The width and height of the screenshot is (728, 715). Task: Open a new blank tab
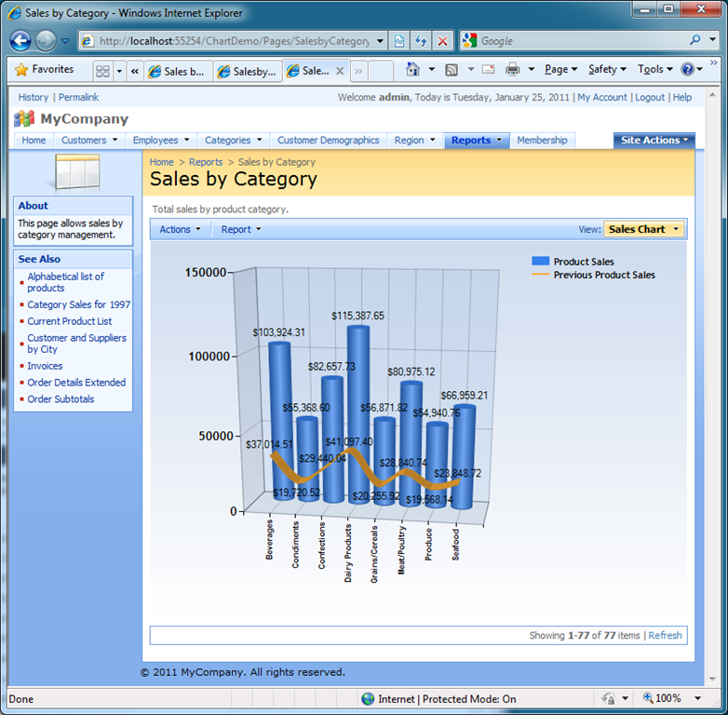381,71
